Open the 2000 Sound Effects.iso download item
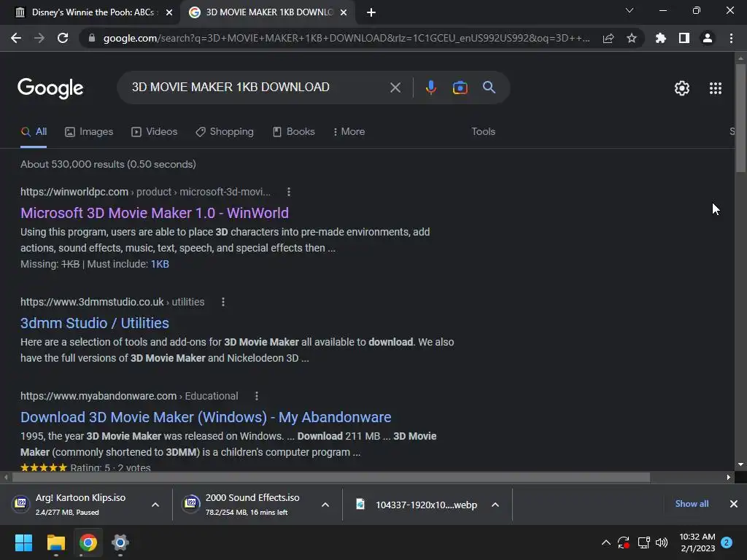The height and width of the screenshot is (560, 747). [252, 505]
